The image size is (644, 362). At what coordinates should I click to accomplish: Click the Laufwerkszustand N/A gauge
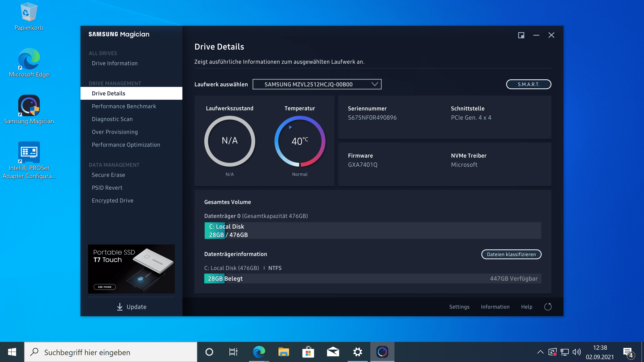point(229,141)
